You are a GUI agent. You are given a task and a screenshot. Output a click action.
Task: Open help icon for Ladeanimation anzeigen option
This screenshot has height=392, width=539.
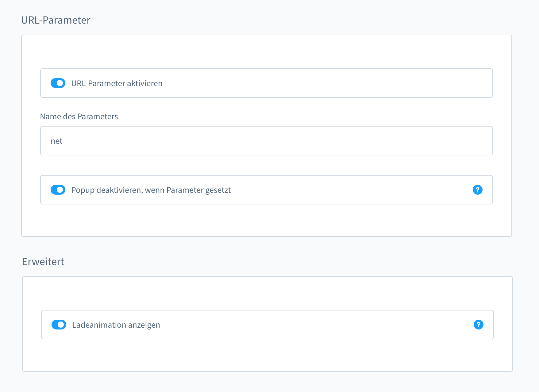[479, 325]
